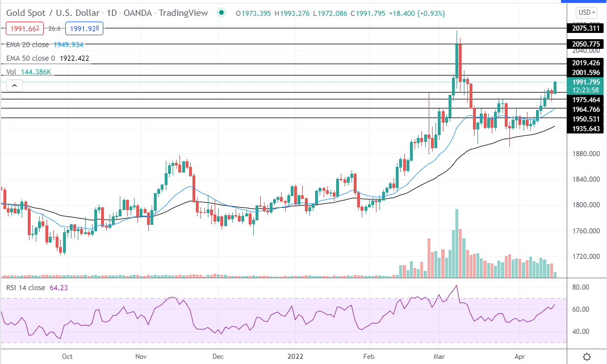This screenshot has width=607, height=364.
Task: Click the high price value H1993.276
Action: (292, 14)
